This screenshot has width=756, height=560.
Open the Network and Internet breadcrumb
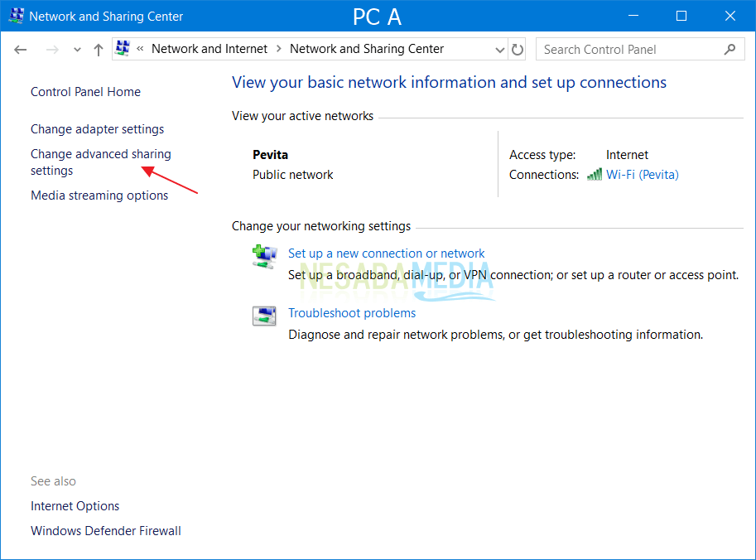209,49
